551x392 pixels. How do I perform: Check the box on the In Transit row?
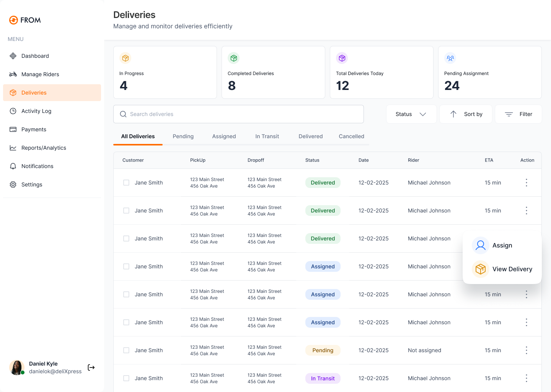pos(126,378)
